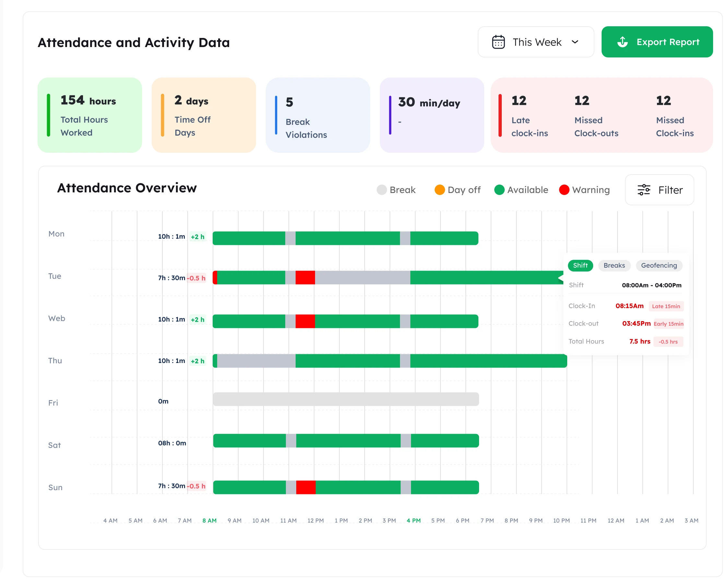Click the 12 AM axis label
The width and height of the screenshot is (728, 580).
[616, 521]
